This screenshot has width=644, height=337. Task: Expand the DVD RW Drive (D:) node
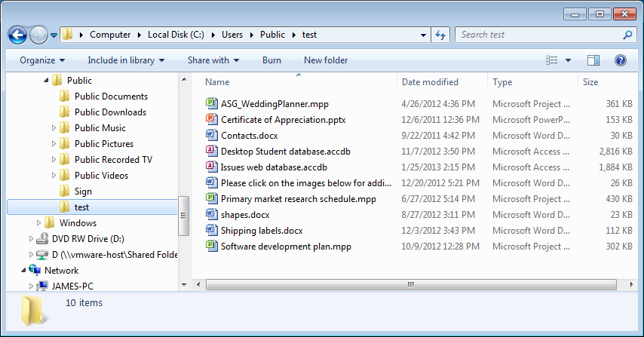(31, 239)
